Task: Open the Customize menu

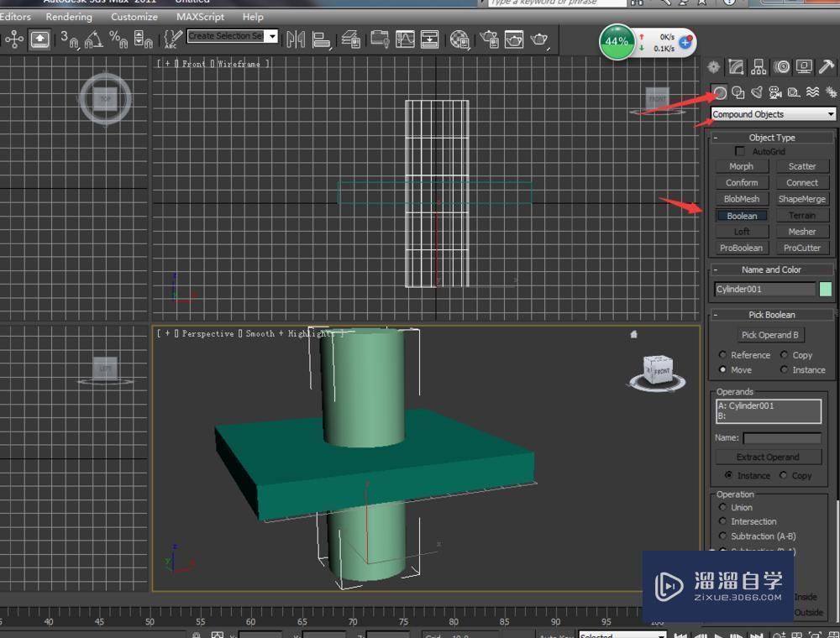Action: (134, 17)
